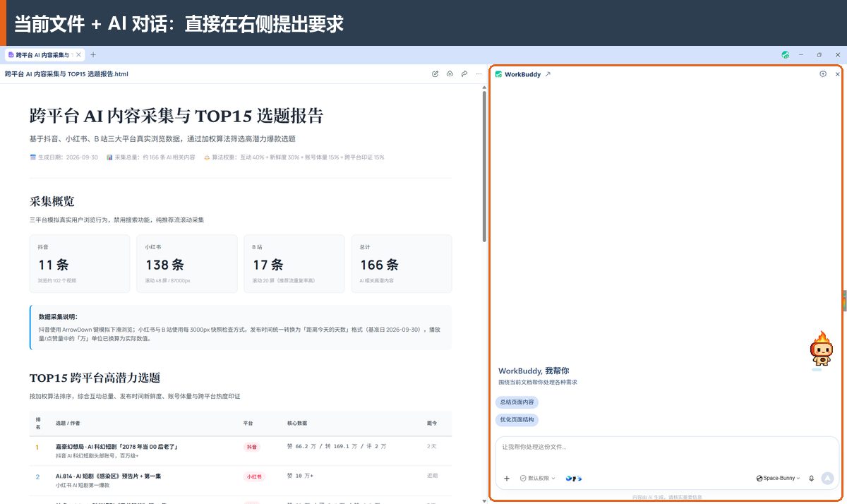The height and width of the screenshot is (504, 847).
Task: Focus the 让我帮你处理这份文件 input box
Action: [x=667, y=447]
